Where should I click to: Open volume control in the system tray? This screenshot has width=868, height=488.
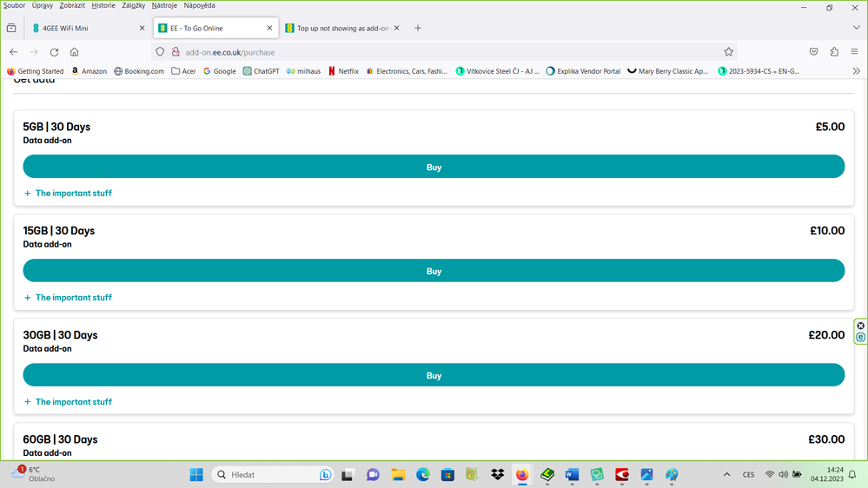click(x=784, y=474)
